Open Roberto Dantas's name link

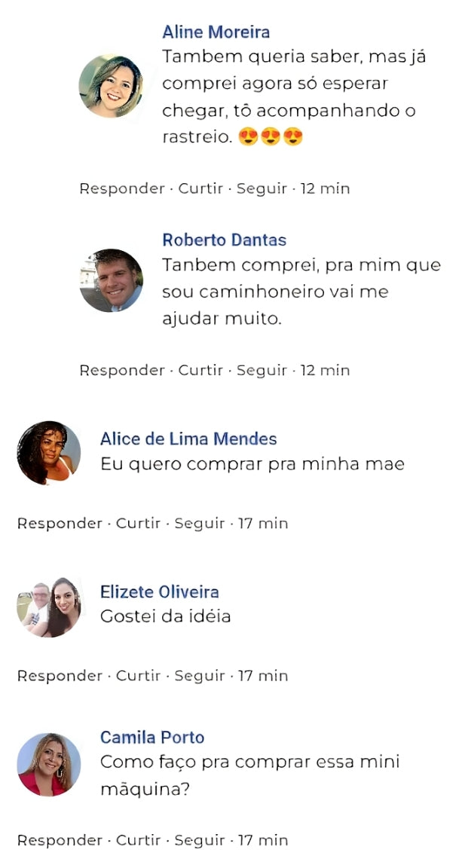tap(224, 240)
